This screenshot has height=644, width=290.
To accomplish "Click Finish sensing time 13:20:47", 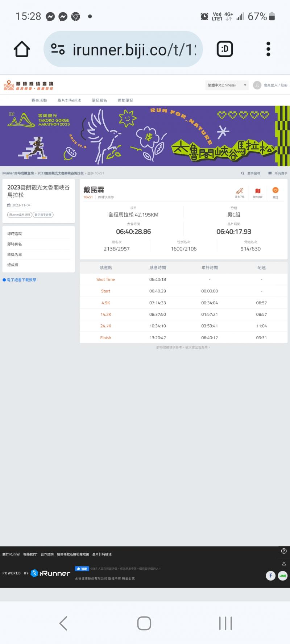I will 158,337.
